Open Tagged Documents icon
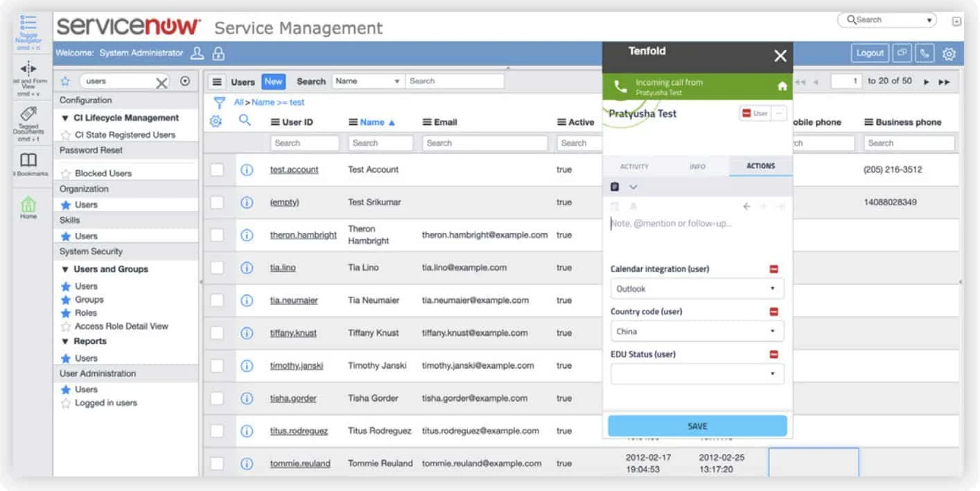Viewport: 980px width, 491px height. 28,114
